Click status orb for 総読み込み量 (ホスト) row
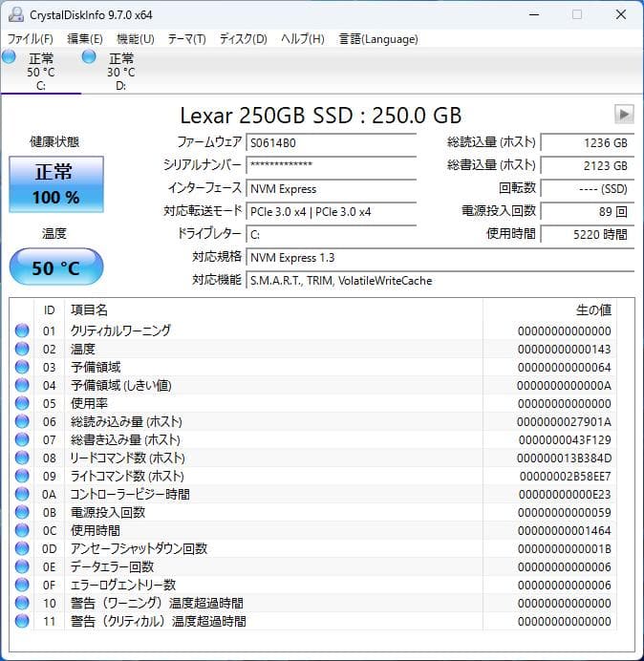The width and height of the screenshot is (644, 661). point(22,421)
